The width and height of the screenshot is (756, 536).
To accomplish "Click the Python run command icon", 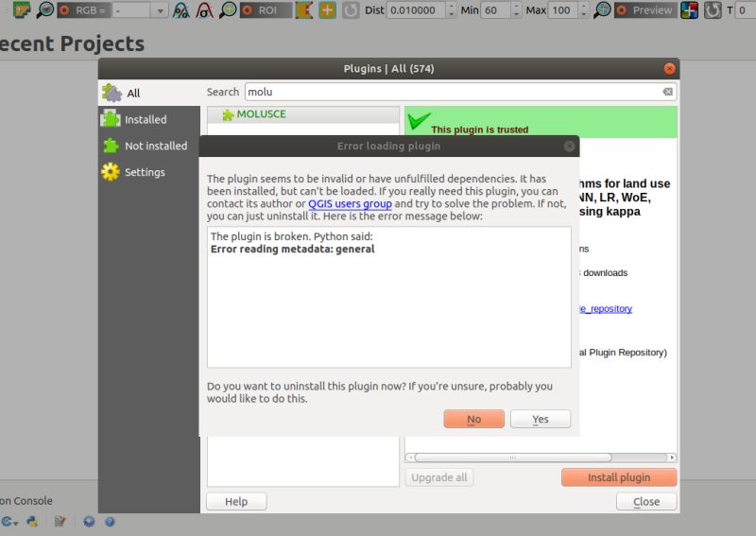I will (x=32, y=522).
